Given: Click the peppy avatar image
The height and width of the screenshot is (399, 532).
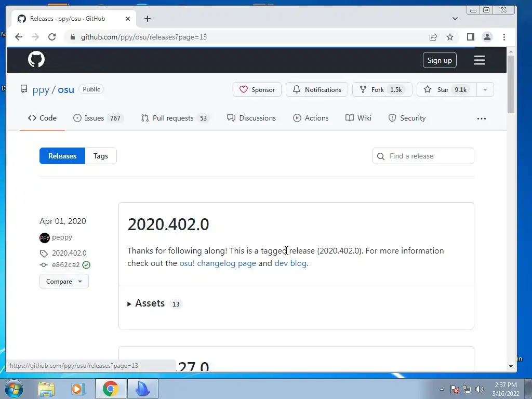Looking at the screenshot, I should point(45,237).
